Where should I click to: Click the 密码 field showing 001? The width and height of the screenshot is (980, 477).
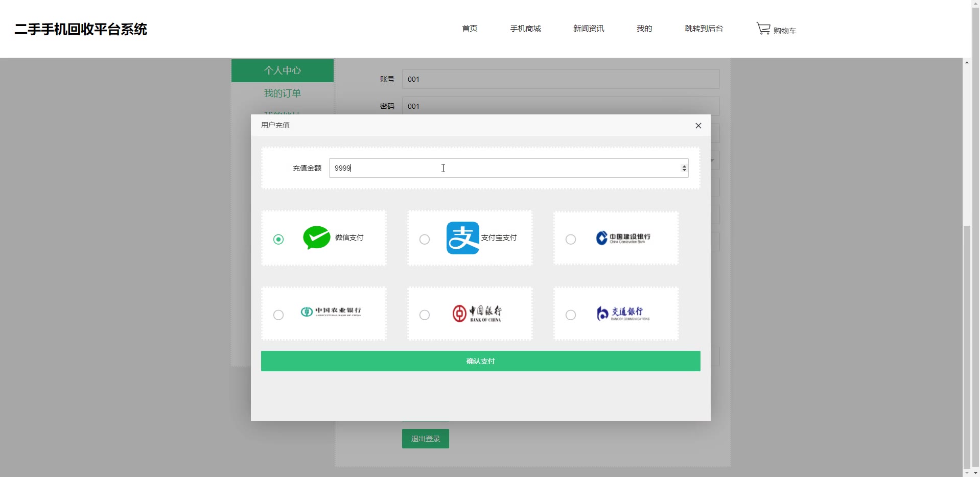561,106
